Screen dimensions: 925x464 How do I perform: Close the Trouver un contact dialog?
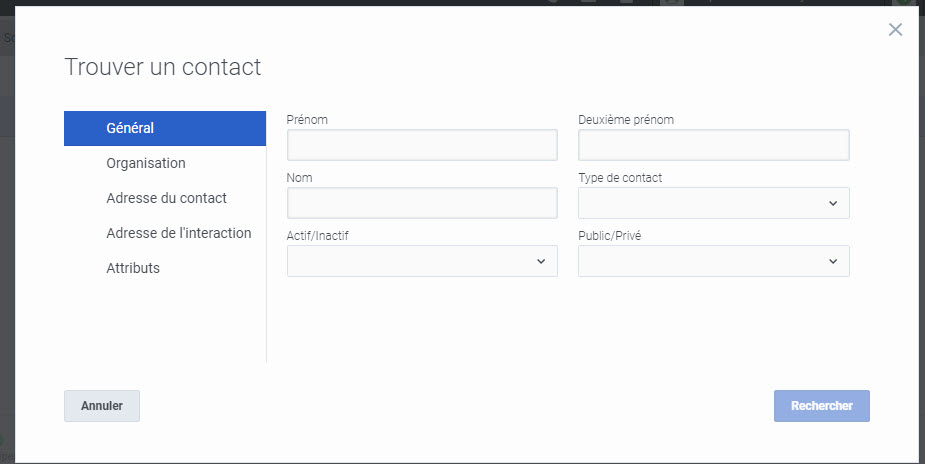click(895, 29)
